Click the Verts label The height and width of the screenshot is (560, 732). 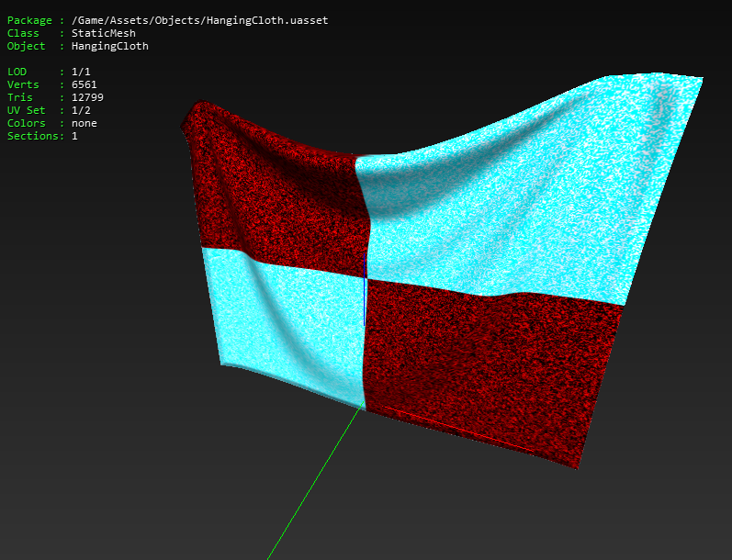pyautogui.click(x=23, y=84)
